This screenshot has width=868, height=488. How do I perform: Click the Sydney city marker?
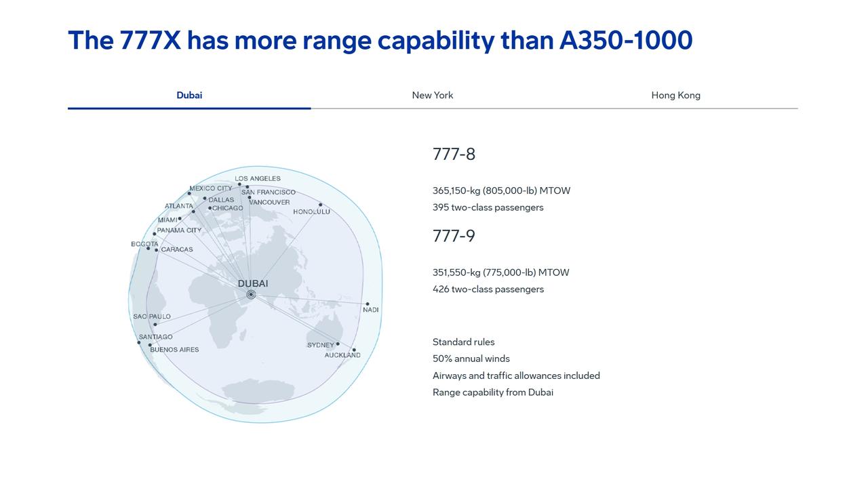pyautogui.click(x=338, y=344)
